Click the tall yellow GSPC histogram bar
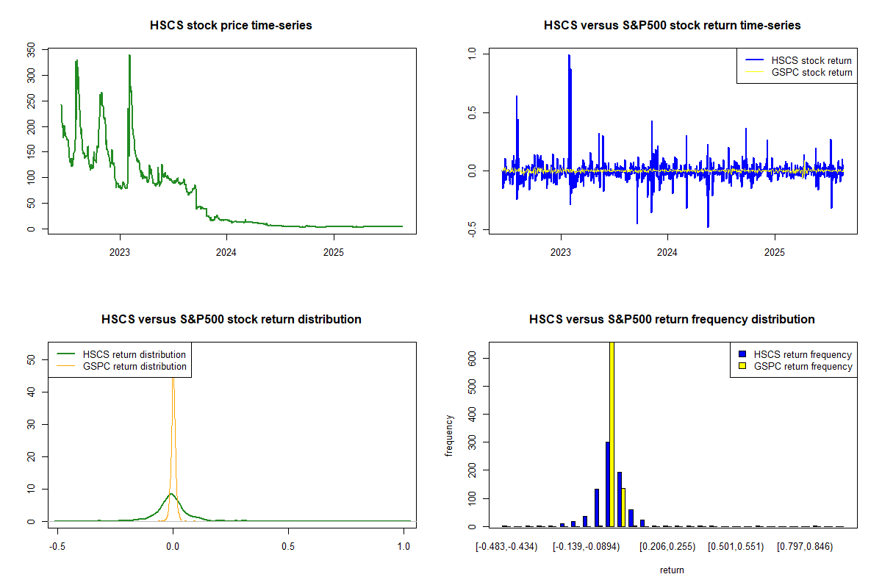Image resolution: width=882 pixels, height=588 pixels. pos(612,434)
